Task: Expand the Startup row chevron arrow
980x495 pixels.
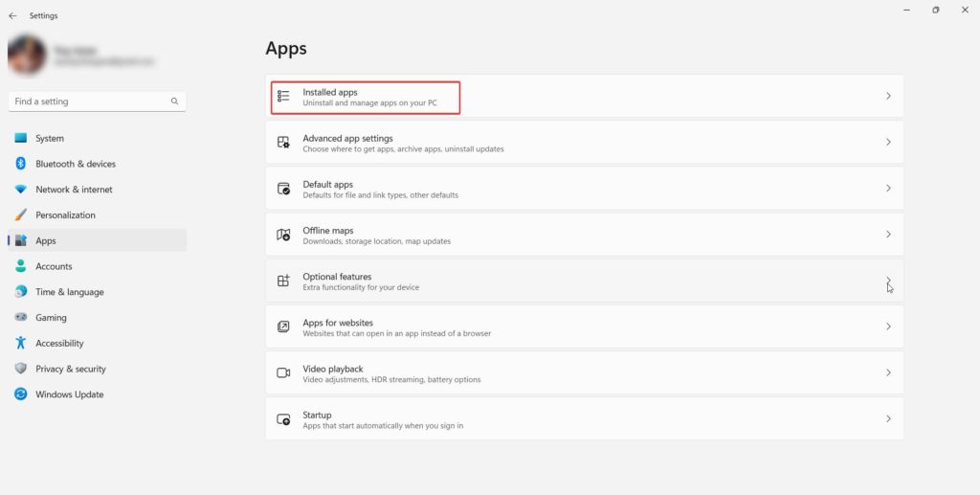Action: [x=888, y=419]
